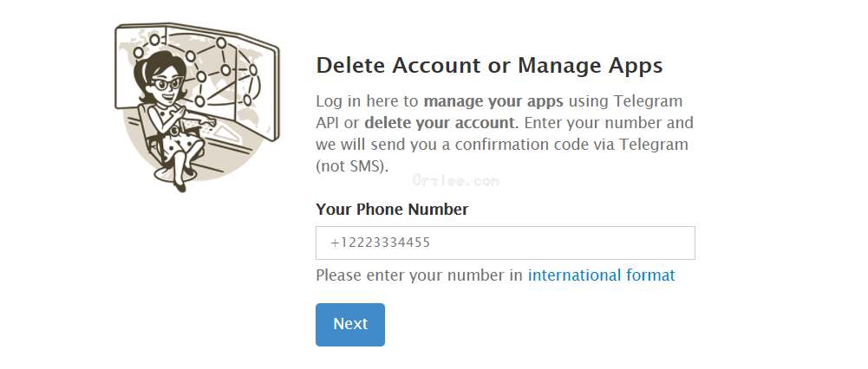
Task: Click the +12223334455 placeholder text
Action: 380,243
